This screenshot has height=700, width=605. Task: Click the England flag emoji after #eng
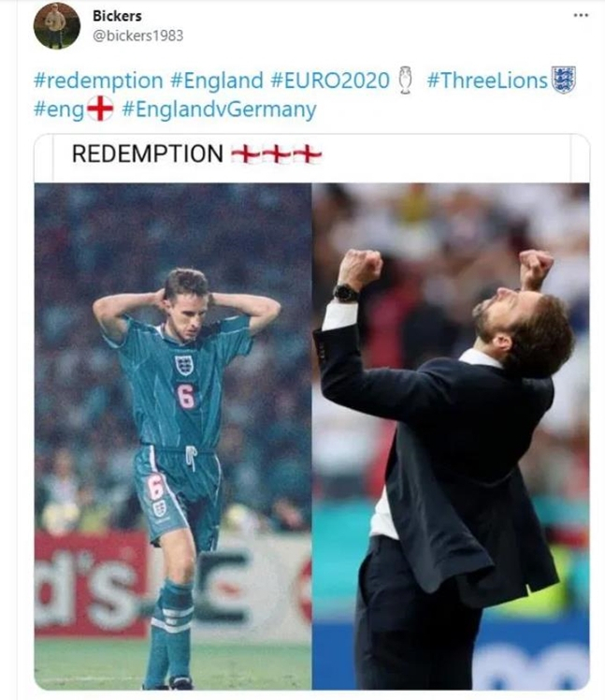100,108
